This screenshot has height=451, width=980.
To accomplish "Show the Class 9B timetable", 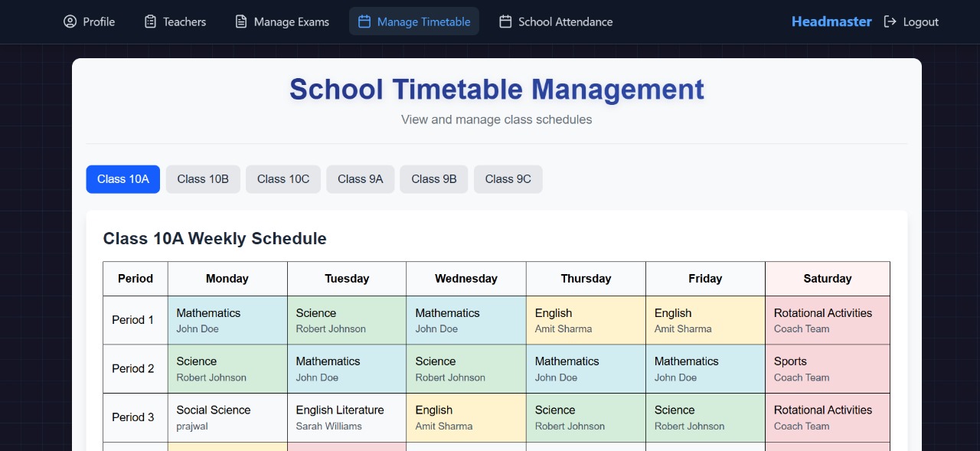I will point(433,179).
